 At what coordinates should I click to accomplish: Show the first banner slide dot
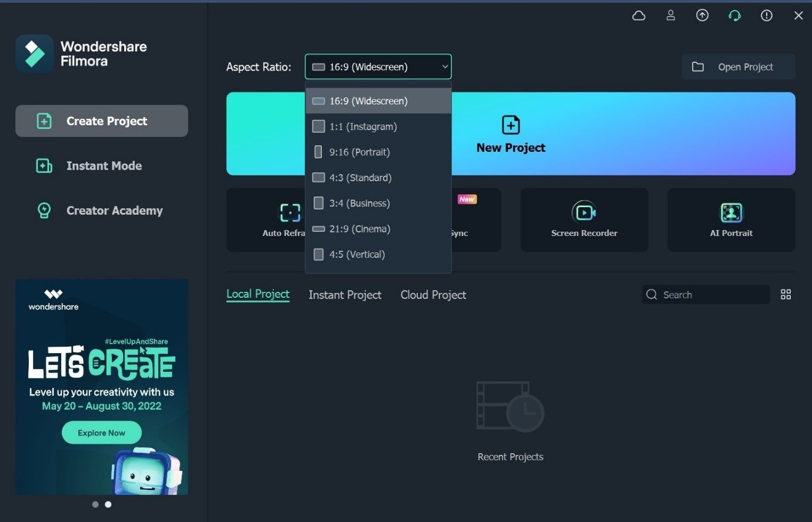coord(95,504)
